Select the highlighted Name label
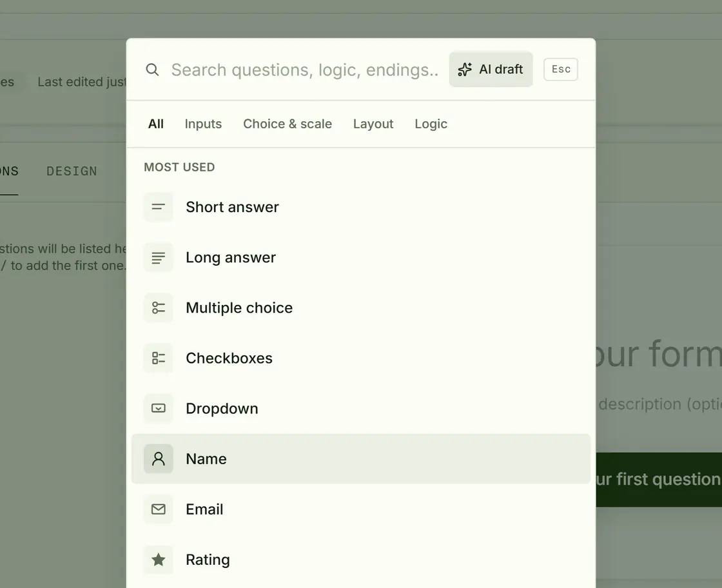The width and height of the screenshot is (722, 588). click(206, 458)
